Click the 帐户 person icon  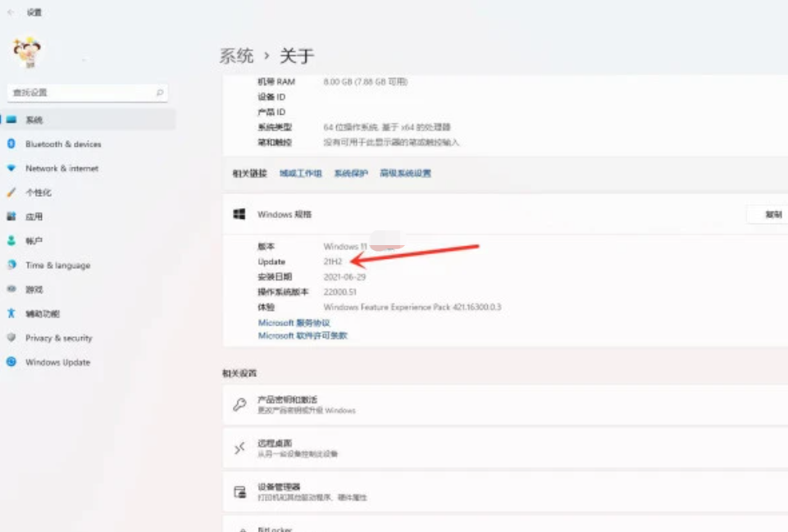pos(11,241)
